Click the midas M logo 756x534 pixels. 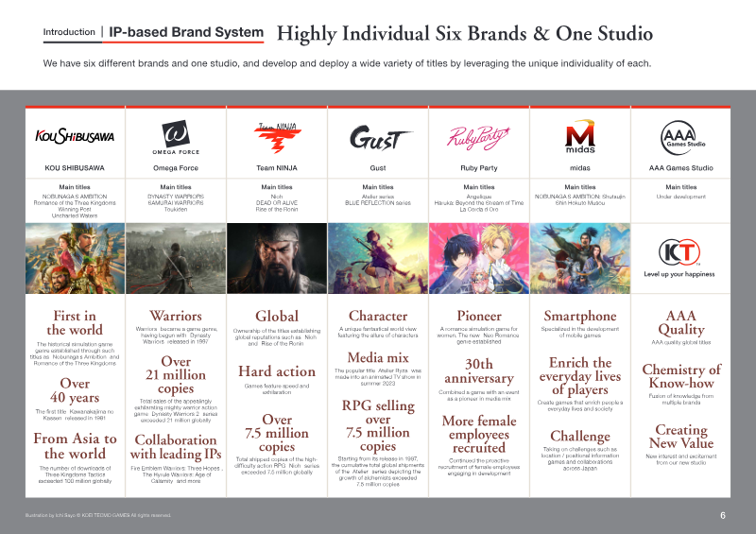point(580,136)
